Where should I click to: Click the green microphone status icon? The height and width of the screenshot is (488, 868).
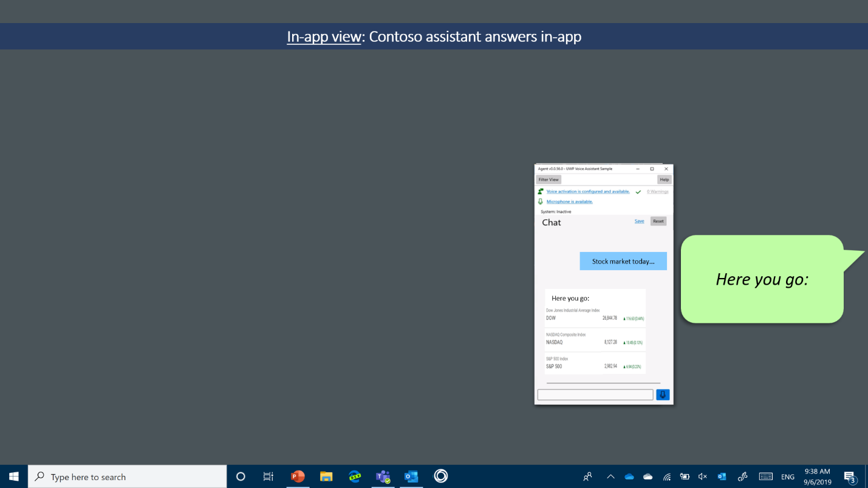[541, 202]
